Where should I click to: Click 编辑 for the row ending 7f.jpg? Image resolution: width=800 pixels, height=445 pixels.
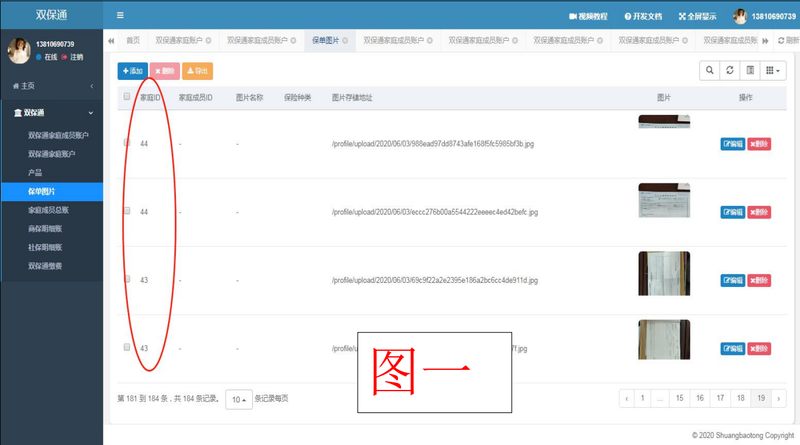pyautogui.click(x=733, y=349)
